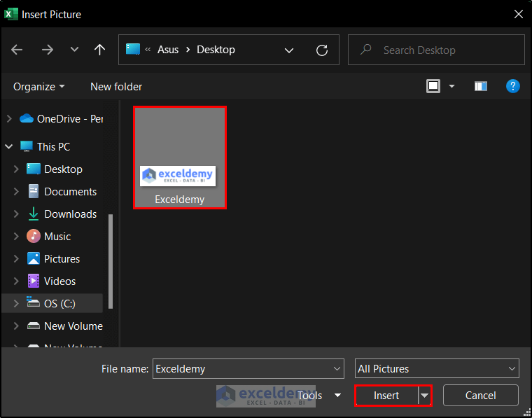Go up one folder level

(99, 50)
